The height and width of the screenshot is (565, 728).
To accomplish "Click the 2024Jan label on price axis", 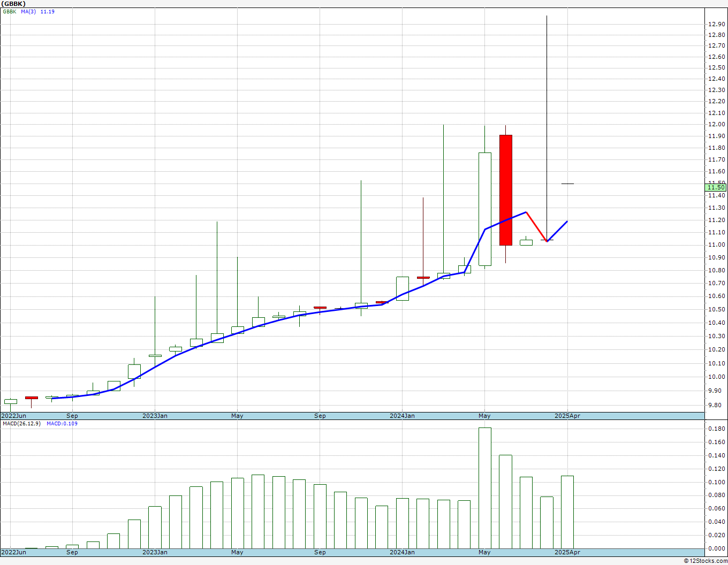I will coord(402,416).
